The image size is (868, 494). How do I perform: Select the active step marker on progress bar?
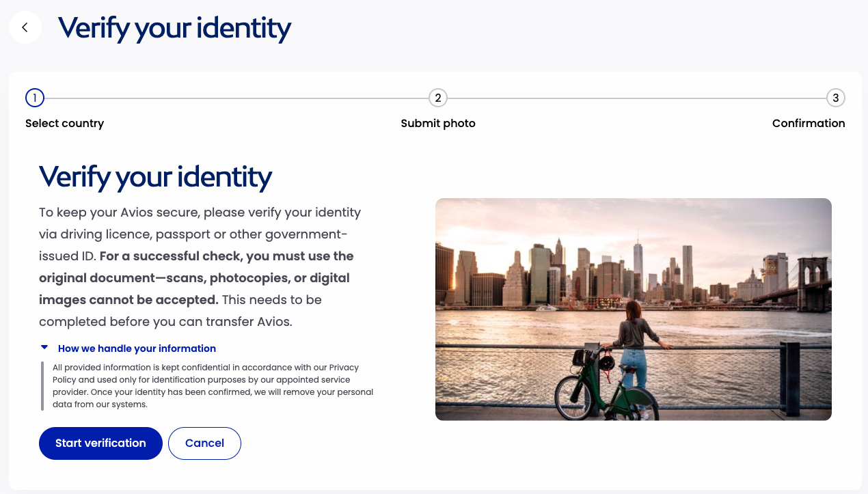click(34, 98)
